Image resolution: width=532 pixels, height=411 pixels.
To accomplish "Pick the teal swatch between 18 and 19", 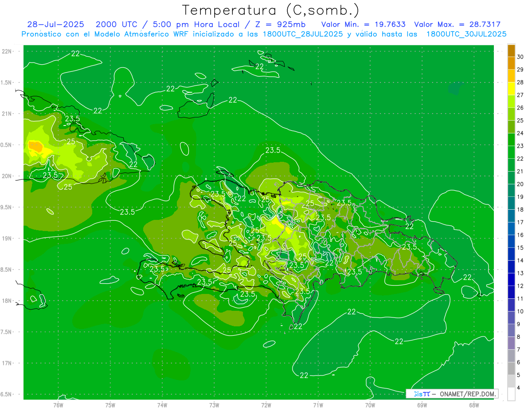I will [511, 203].
